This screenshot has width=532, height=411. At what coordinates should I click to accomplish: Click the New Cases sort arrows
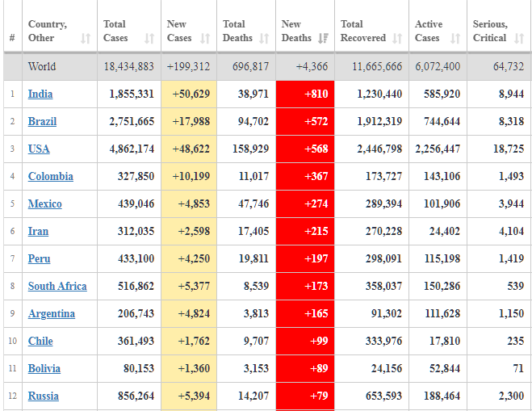(x=205, y=38)
